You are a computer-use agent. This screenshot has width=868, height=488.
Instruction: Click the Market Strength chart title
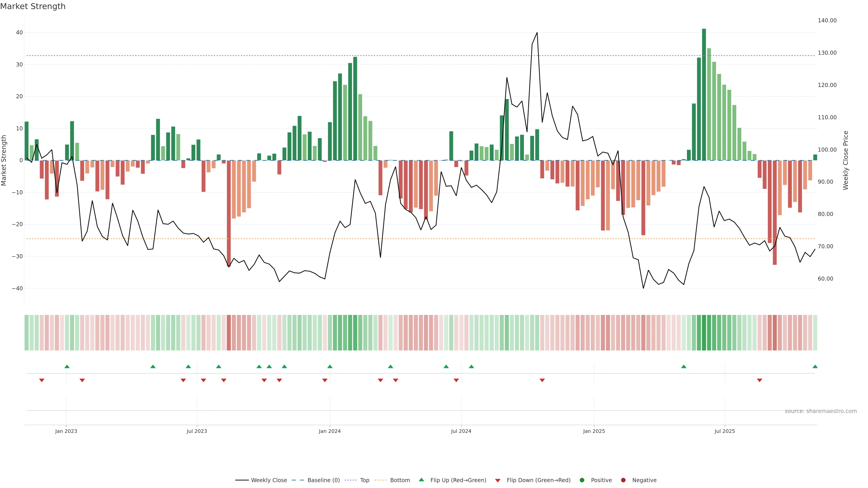(33, 6)
